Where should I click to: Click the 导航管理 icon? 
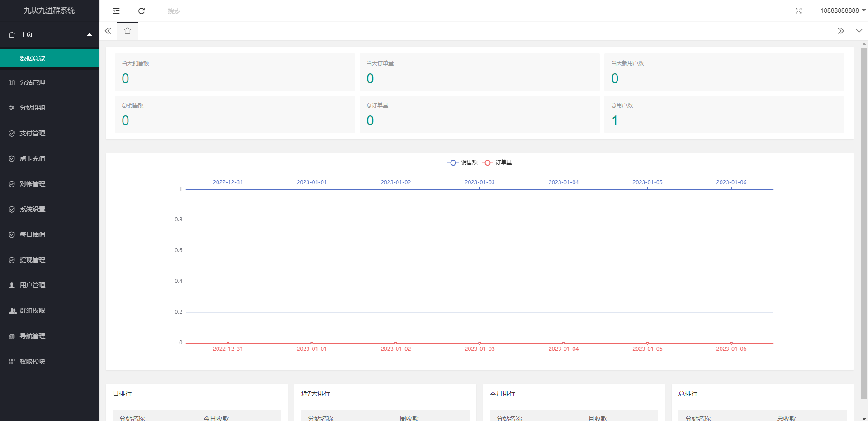click(12, 336)
